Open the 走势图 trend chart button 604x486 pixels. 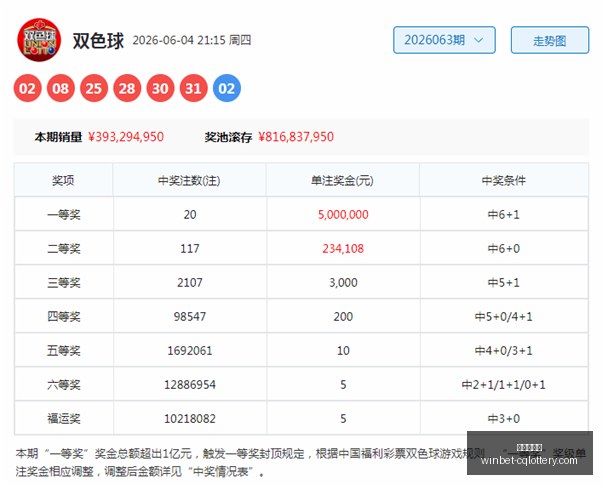(x=550, y=40)
